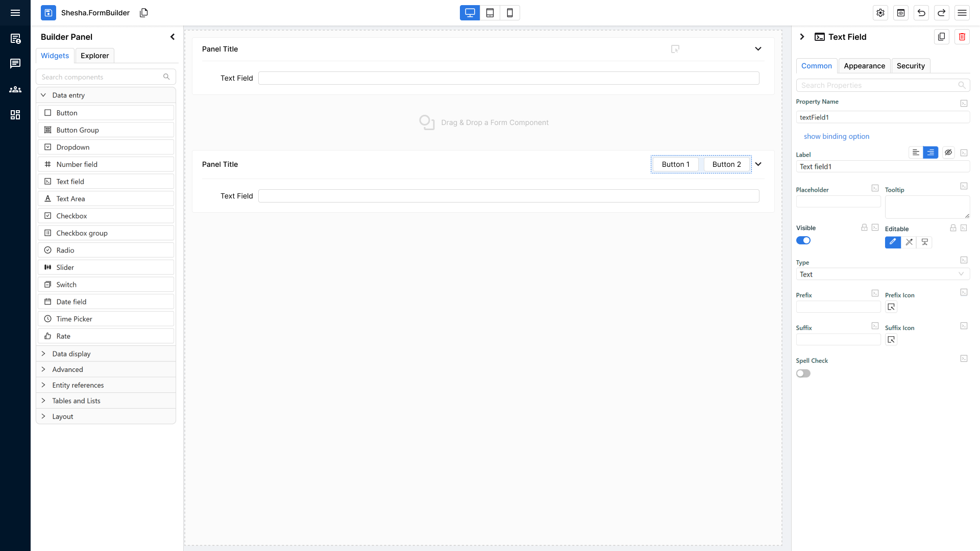The image size is (980, 551).
Task: Switch to the Appearance tab
Action: [864, 66]
